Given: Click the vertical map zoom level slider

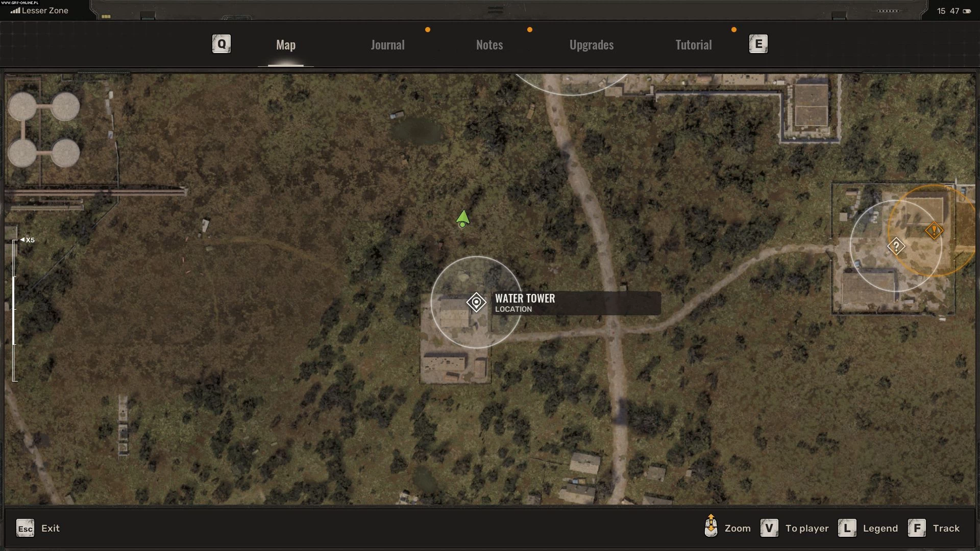Looking at the screenshot, I should 14,310.
